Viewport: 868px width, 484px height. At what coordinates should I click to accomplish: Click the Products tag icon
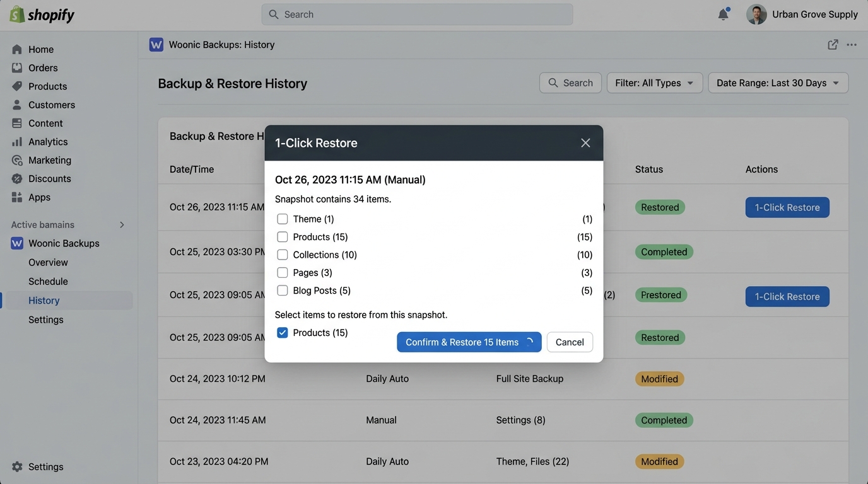(17, 86)
